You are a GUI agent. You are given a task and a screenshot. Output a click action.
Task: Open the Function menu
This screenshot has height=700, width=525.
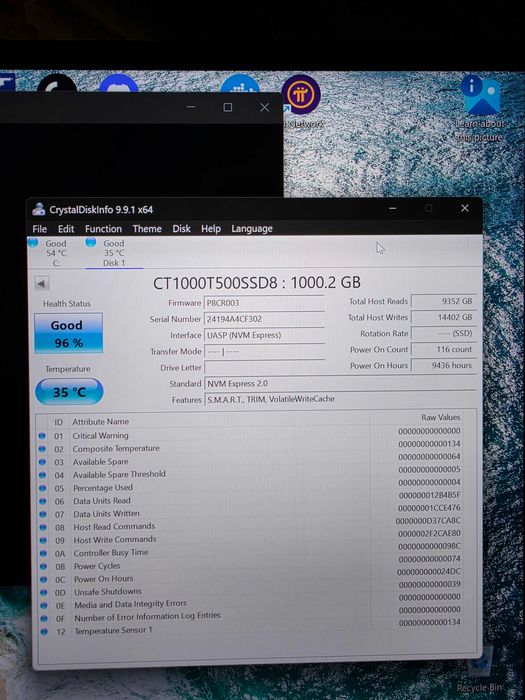coord(103,229)
